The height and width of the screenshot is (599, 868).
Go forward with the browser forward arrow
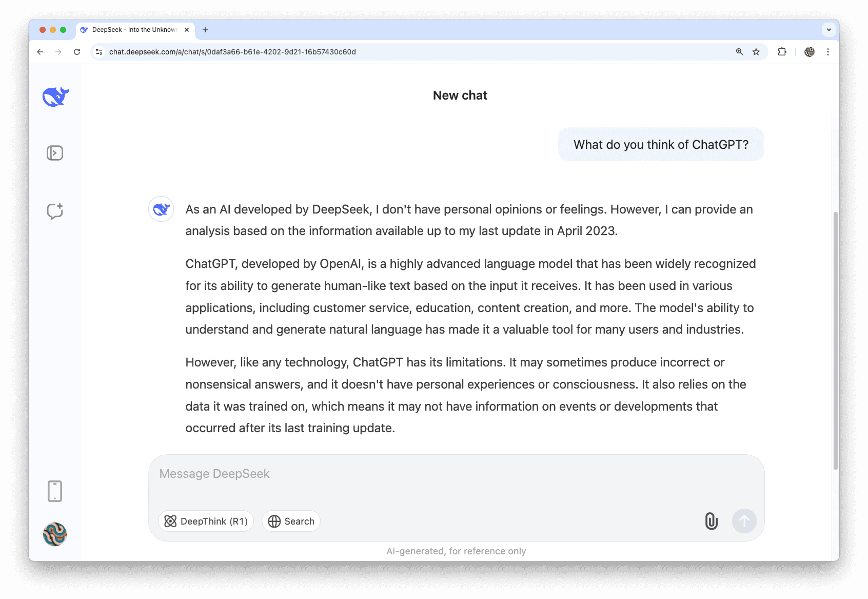(58, 52)
